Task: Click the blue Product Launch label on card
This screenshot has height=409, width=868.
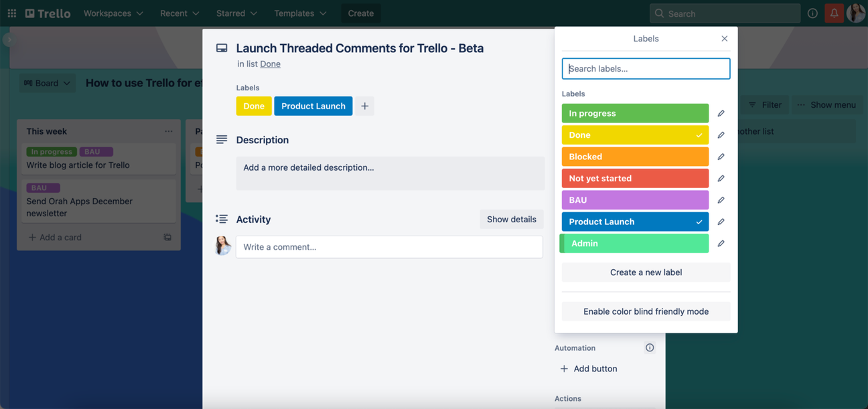Action: [313, 106]
